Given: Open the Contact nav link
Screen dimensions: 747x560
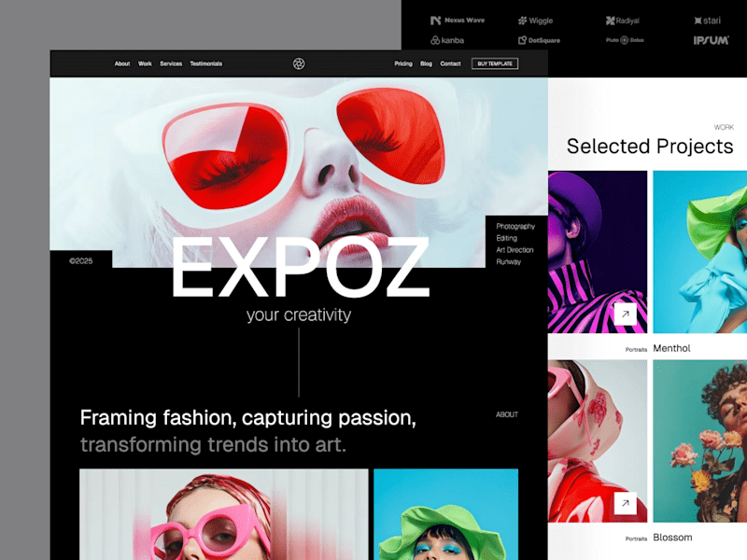Looking at the screenshot, I should (450, 63).
